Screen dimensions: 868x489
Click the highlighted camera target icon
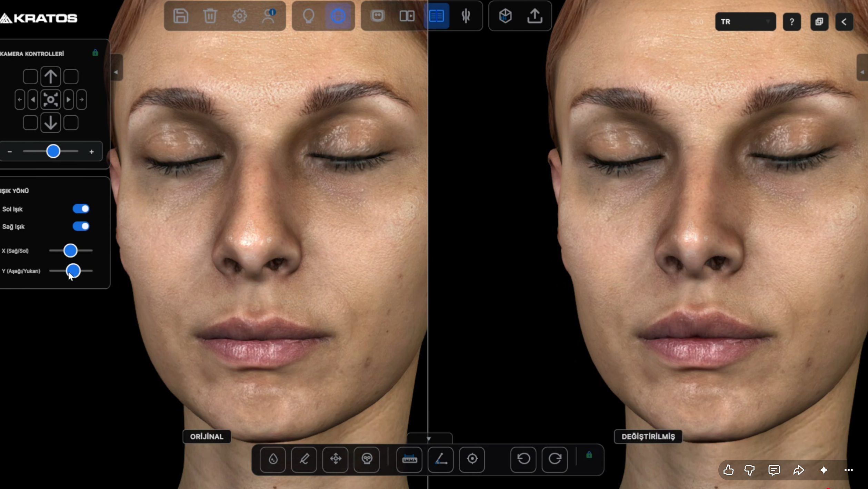(x=338, y=16)
